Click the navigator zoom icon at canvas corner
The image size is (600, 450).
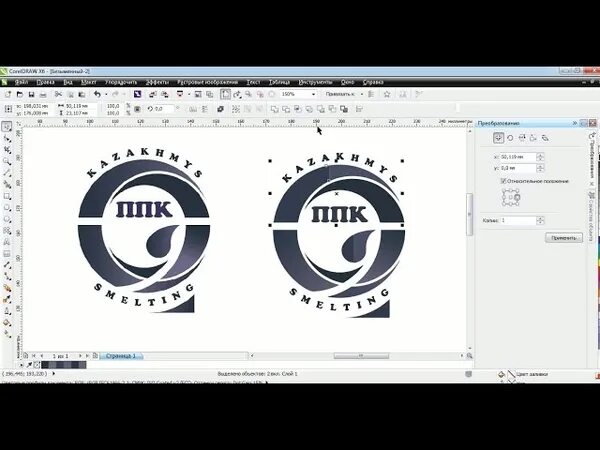pyautogui.click(x=470, y=356)
